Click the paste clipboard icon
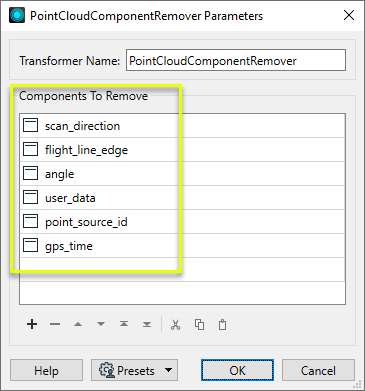Screen dimensions: 365x391 pos(222,324)
